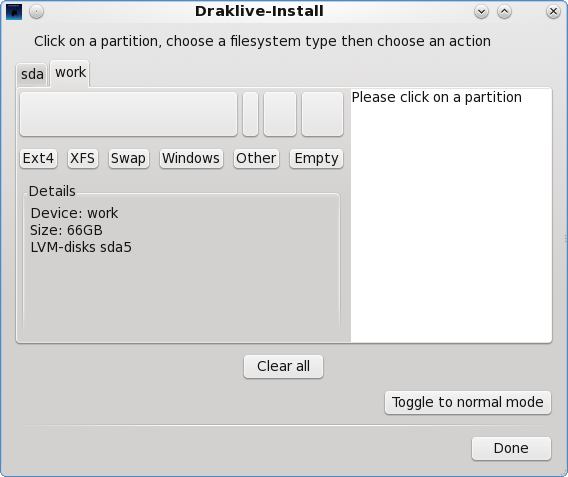Maximize window with the up-chevron icon
Viewport: 568px width, 477px height.
(x=504, y=12)
